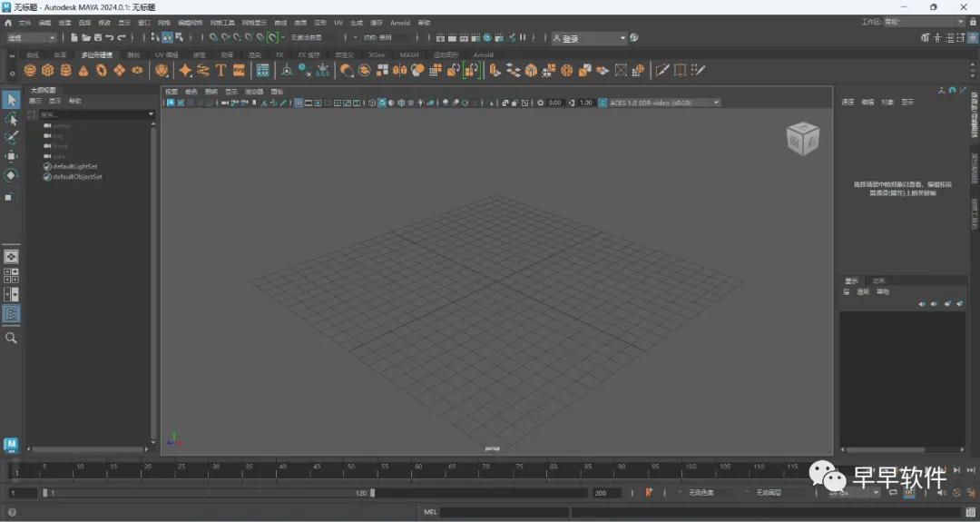Click the search magnifier icon in left sidebar

(x=11, y=338)
